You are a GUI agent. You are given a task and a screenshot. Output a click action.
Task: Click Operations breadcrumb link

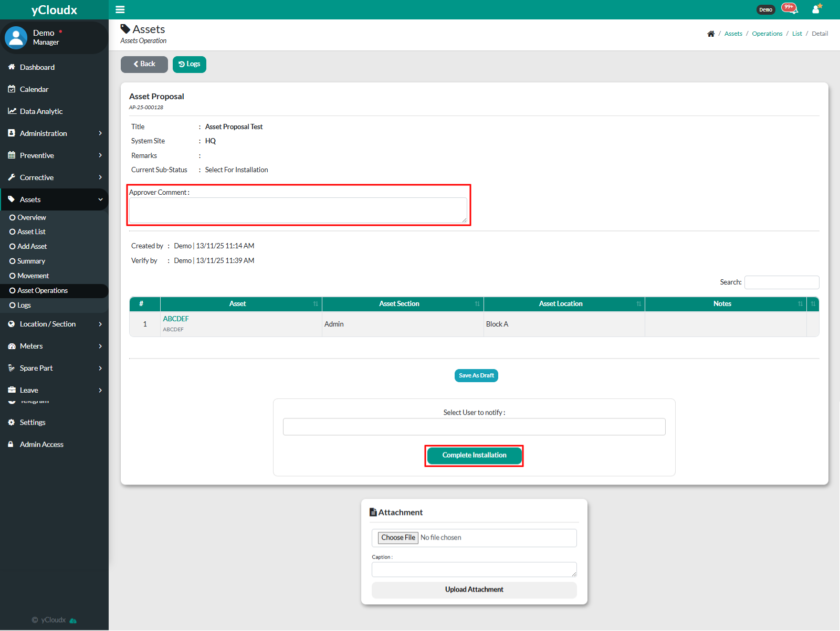[767, 34]
